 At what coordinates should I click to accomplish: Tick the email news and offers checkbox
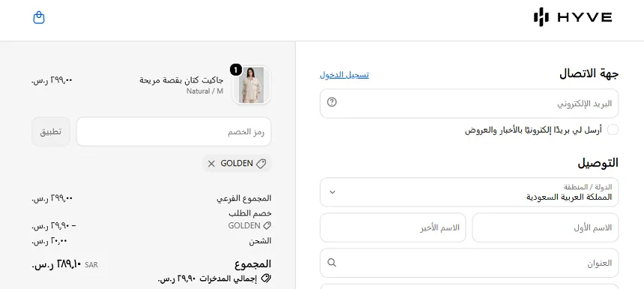[x=613, y=130]
